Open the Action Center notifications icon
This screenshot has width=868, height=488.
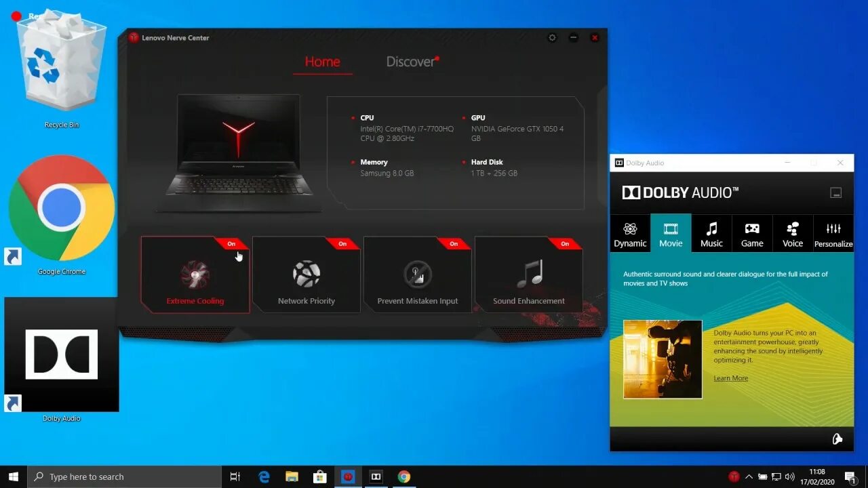pos(850,476)
